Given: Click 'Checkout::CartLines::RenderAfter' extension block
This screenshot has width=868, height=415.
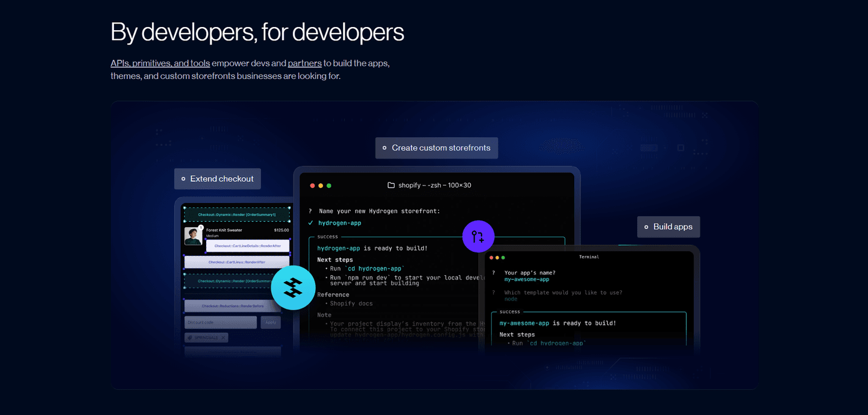Looking at the screenshot, I should click(237, 262).
